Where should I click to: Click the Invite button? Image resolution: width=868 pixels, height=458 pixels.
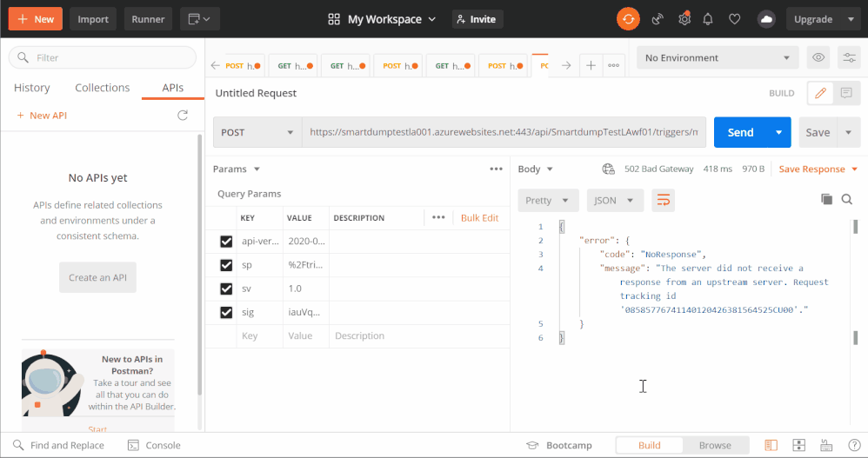[x=477, y=19]
